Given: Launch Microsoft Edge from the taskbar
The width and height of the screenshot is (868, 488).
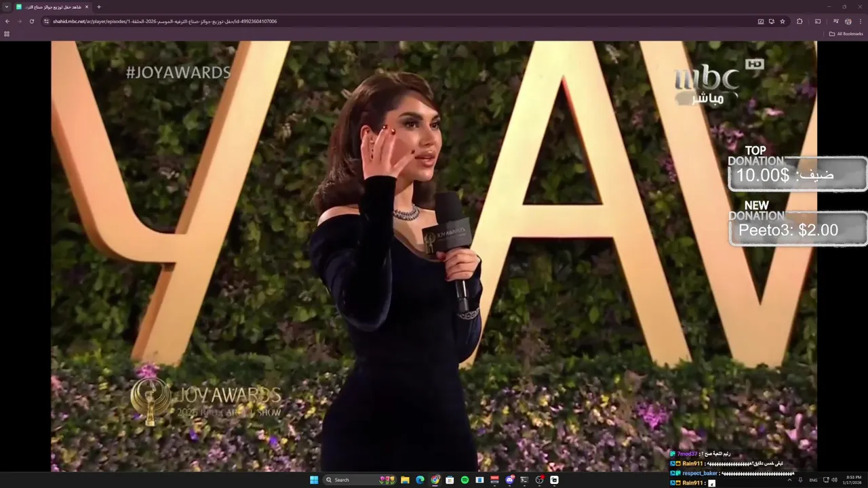Looking at the screenshot, I should tap(420, 480).
